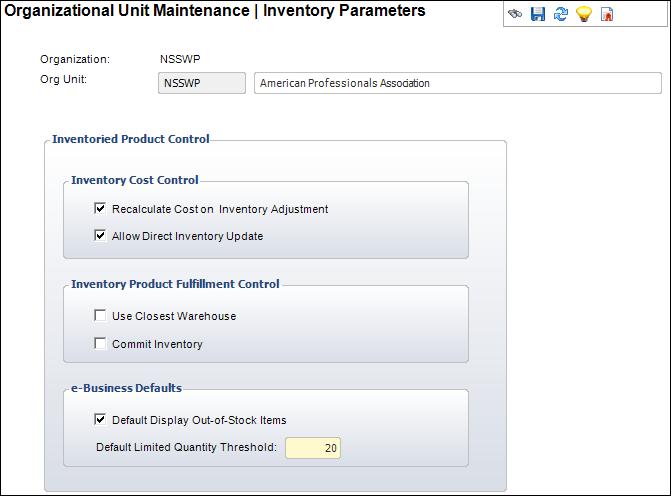This screenshot has width=671, height=496.
Task: Refresh the screen using the blue arrows icon
Action: 561,14
